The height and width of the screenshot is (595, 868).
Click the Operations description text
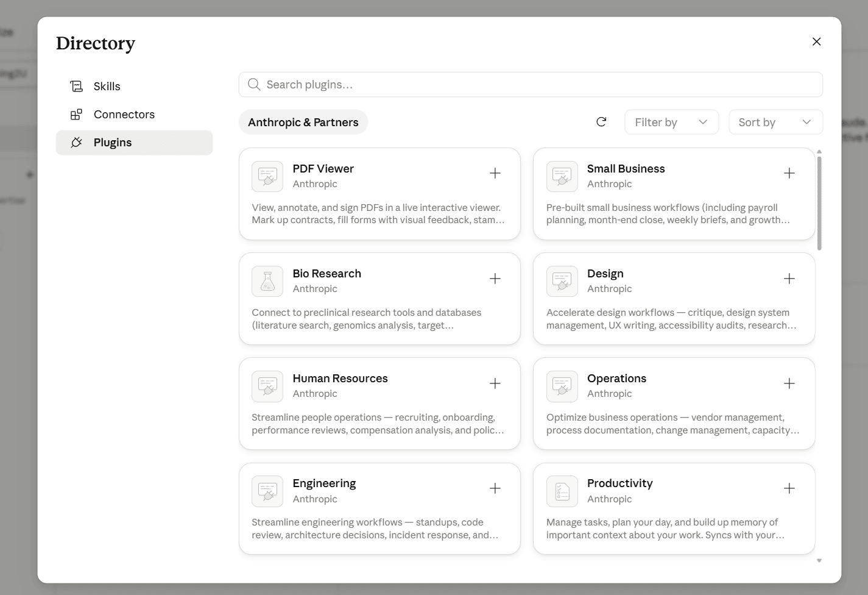(672, 424)
